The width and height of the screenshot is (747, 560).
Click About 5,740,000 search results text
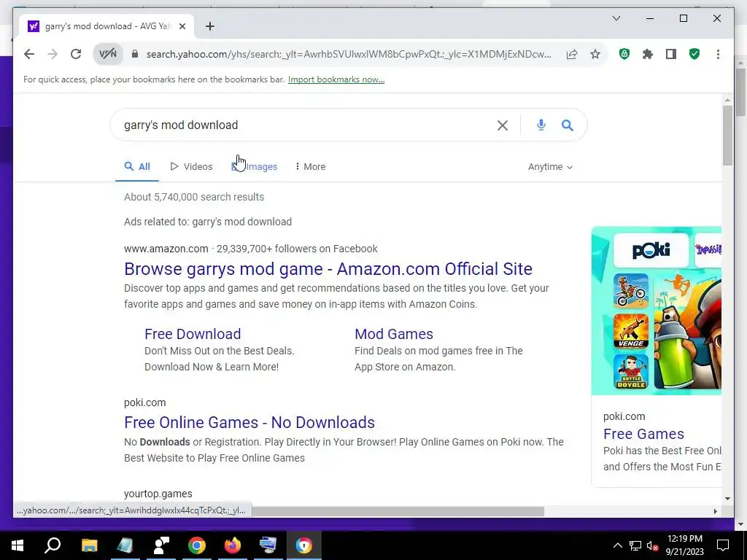[194, 197]
